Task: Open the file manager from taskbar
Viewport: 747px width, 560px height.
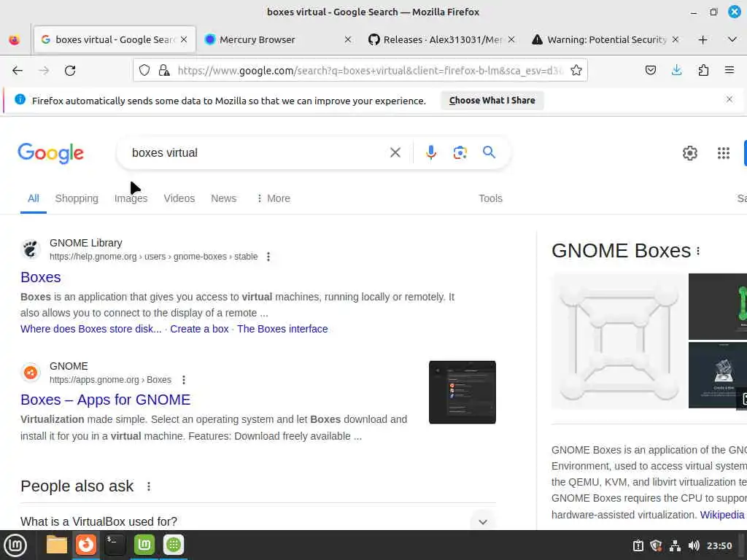Action: (57, 545)
